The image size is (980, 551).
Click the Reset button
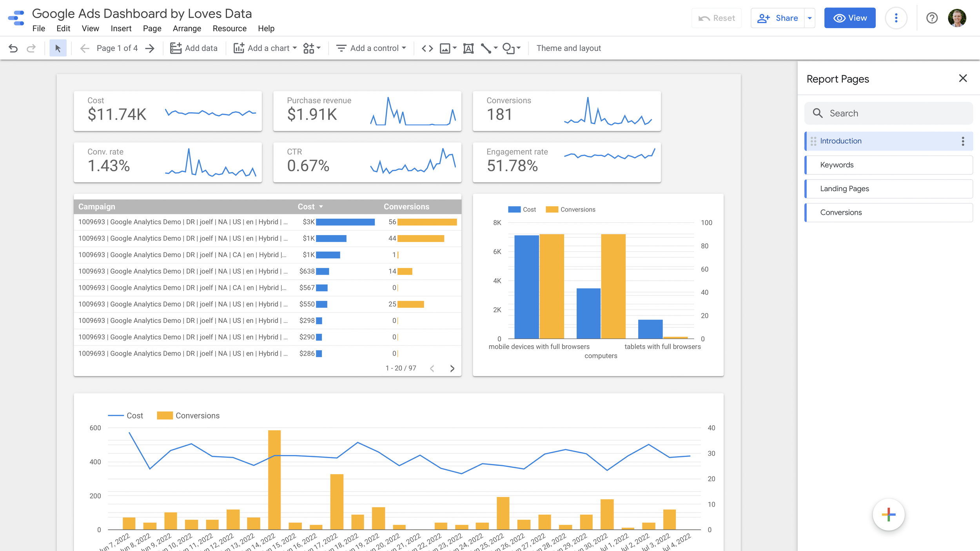pyautogui.click(x=717, y=18)
